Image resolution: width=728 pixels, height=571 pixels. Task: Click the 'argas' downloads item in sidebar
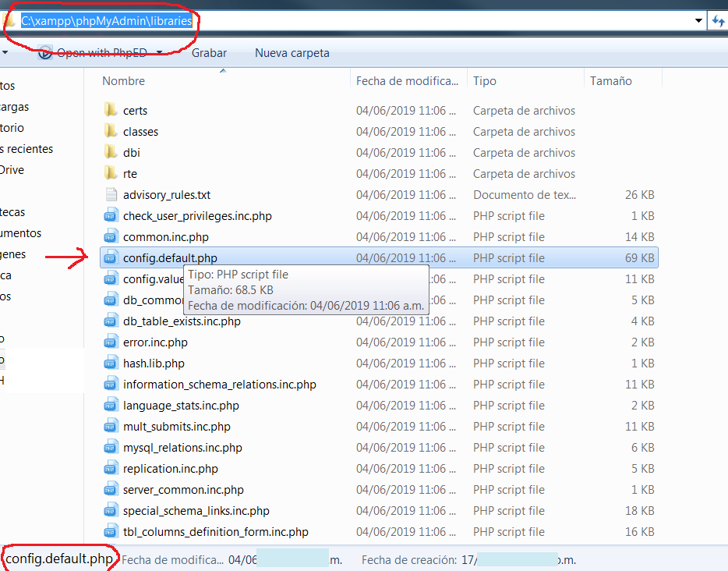tap(14, 107)
